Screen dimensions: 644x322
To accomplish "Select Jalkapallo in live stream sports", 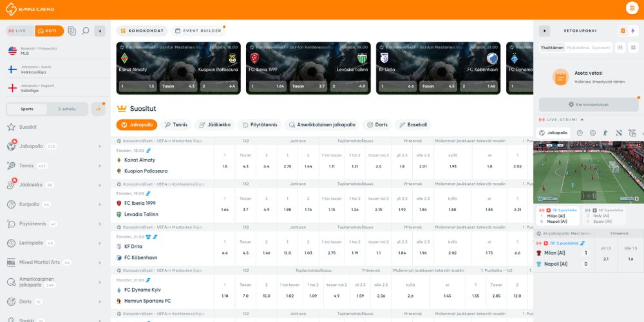I will tap(554, 133).
